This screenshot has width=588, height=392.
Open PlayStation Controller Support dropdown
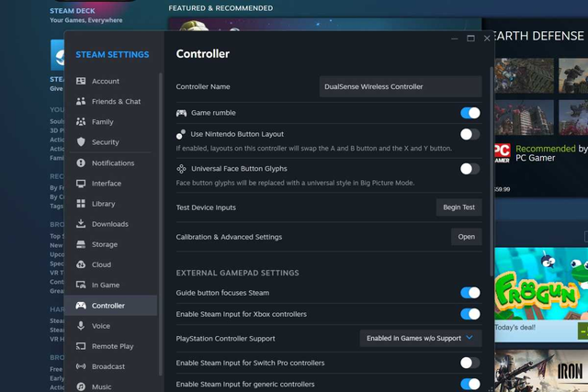pos(421,339)
